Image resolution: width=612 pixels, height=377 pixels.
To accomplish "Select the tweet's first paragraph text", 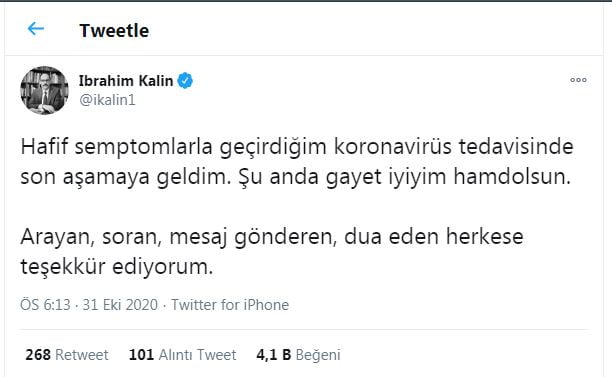I will tap(297, 162).
